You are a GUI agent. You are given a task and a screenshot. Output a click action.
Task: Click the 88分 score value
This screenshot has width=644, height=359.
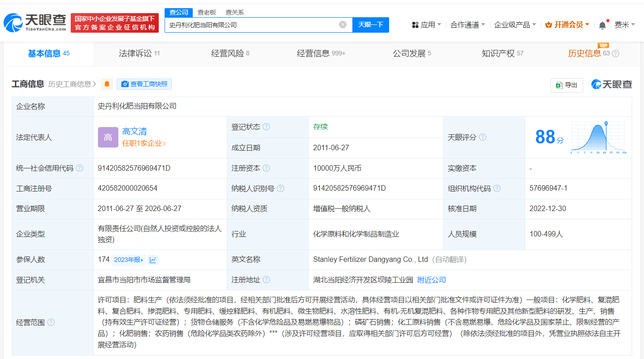[549, 137]
